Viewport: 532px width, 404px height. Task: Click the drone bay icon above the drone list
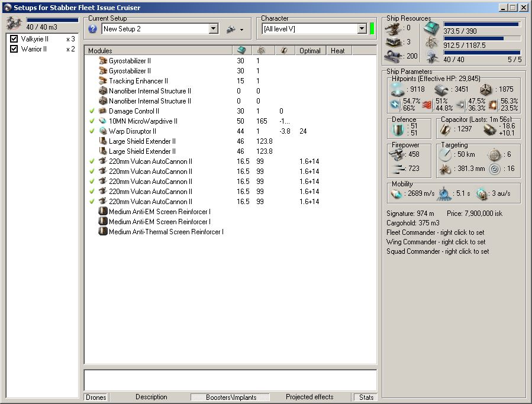pyautogui.click(x=14, y=24)
